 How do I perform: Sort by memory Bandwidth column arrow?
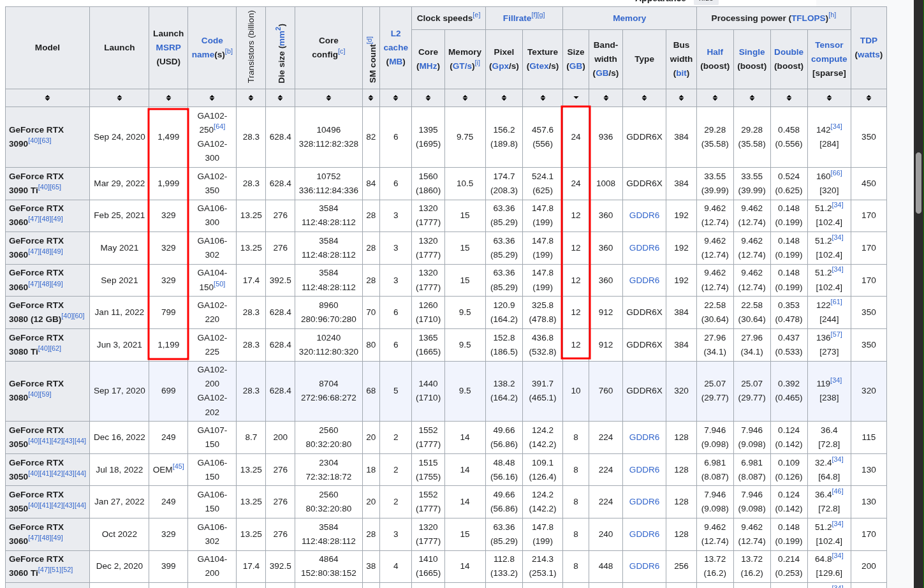(606, 98)
